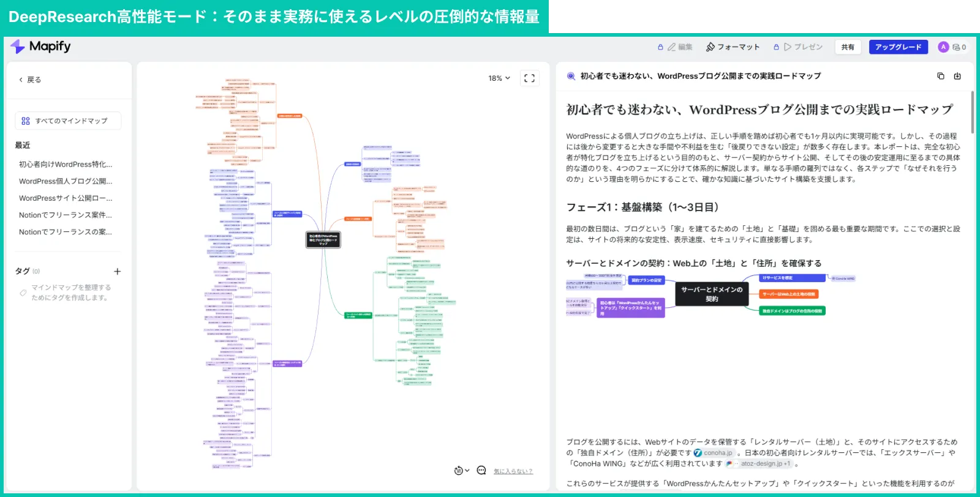
Task: Add a new tag with the plus icon
Action: pyautogui.click(x=118, y=271)
